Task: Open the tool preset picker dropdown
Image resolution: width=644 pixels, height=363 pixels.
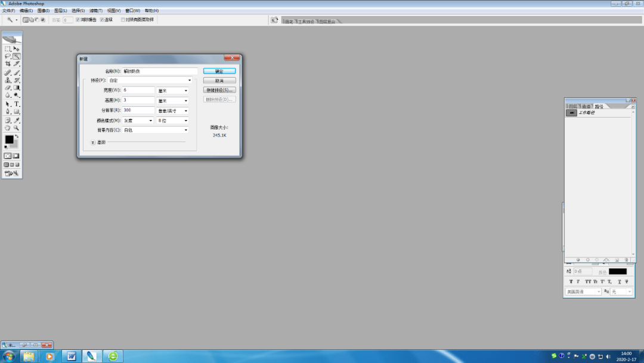Action: (x=17, y=20)
